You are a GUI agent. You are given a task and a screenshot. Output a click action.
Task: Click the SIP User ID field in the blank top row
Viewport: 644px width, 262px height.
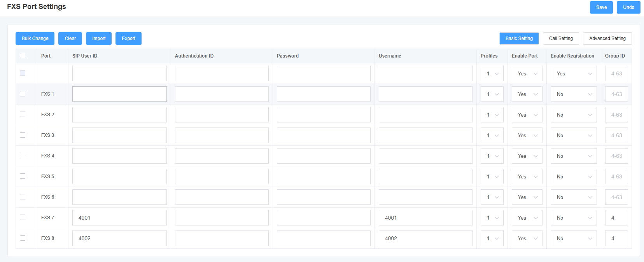(119, 73)
